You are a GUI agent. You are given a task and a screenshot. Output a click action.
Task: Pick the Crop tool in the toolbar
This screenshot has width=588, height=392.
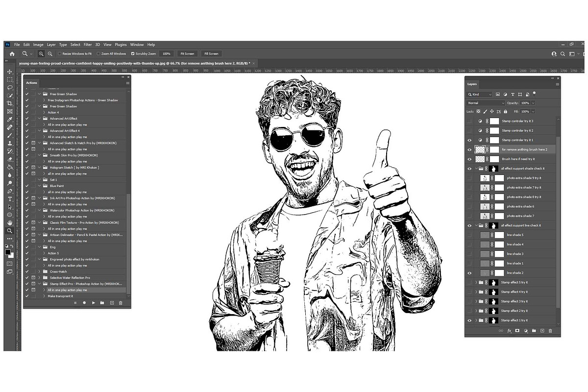click(x=9, y=103)
